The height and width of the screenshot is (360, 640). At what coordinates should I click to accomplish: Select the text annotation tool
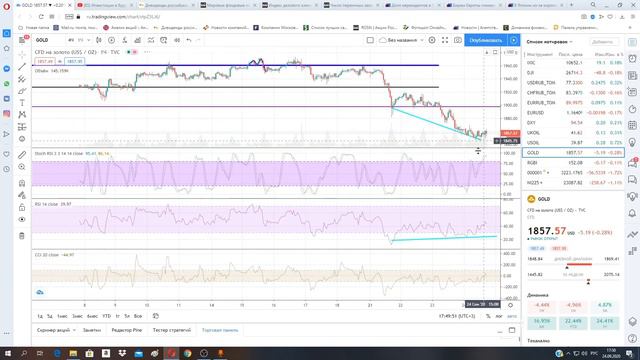pyautogui.click(x=22, y=103)
